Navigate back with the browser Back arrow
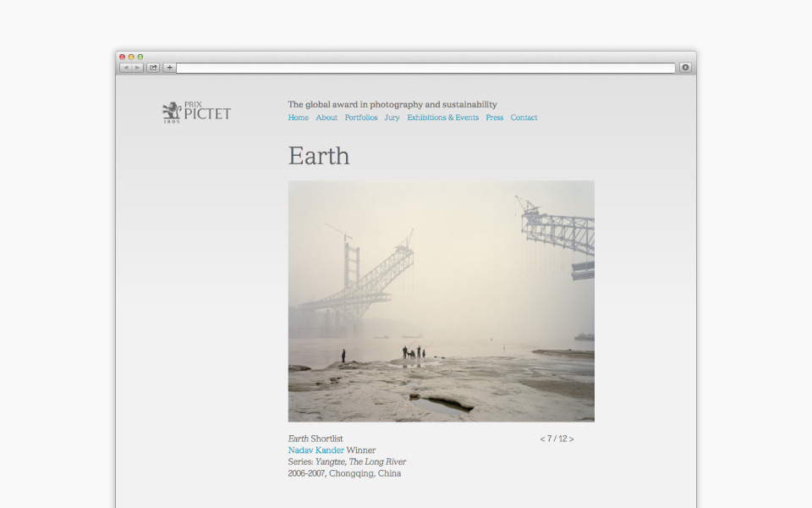The image size is (812, 508). coord(128,66)
